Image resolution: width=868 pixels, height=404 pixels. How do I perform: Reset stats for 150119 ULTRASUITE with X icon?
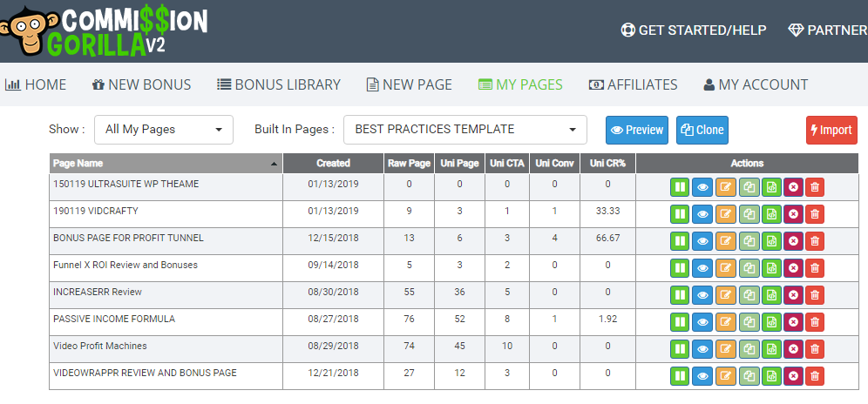coord(793,187)
